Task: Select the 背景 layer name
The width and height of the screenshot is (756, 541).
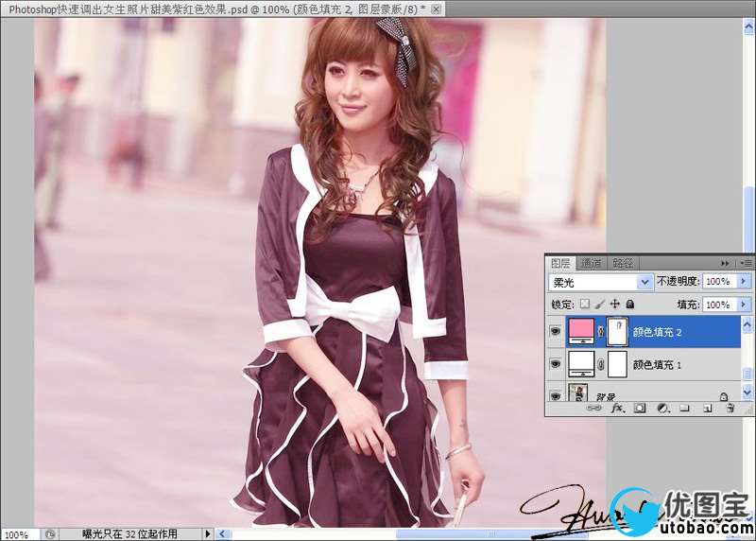Action: tap(605, 397)
